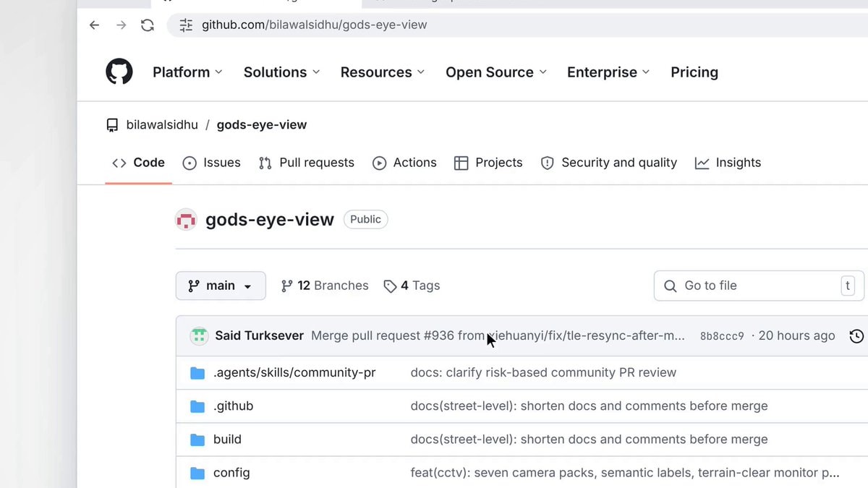The height and width of the screenshot is (488, 868).
Task: Select the Code tab
Action: tap(139, 163)
